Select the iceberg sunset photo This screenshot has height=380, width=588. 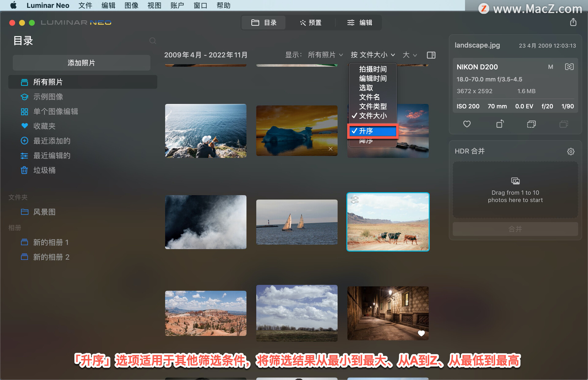coord(297,131)
